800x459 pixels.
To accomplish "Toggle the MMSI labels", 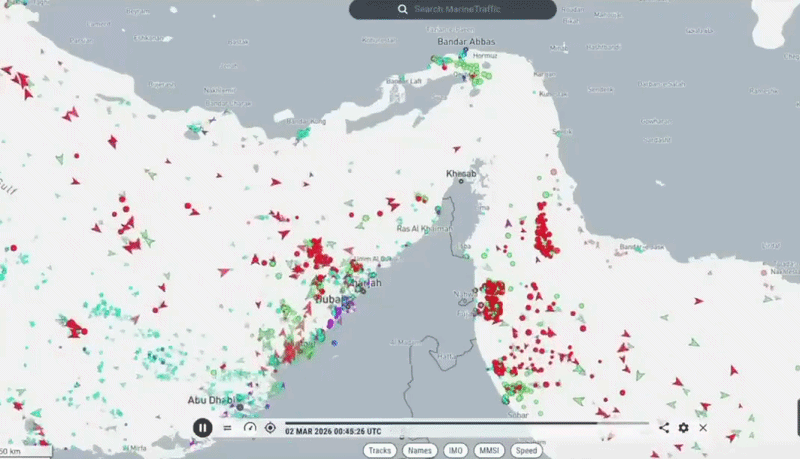I will (x=489, y=451).
